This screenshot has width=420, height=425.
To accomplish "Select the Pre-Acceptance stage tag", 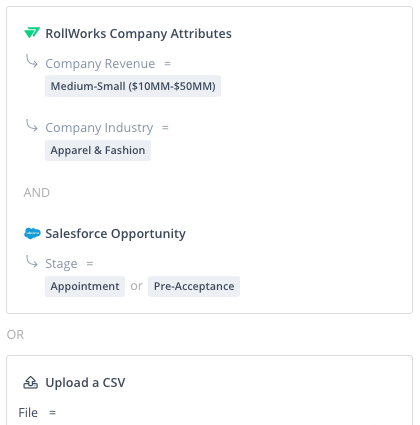I will click(x=194, y=286).
